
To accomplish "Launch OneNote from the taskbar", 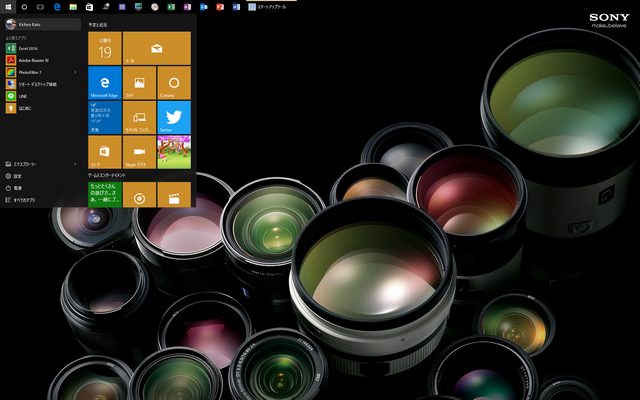I will tap(187, 7).
